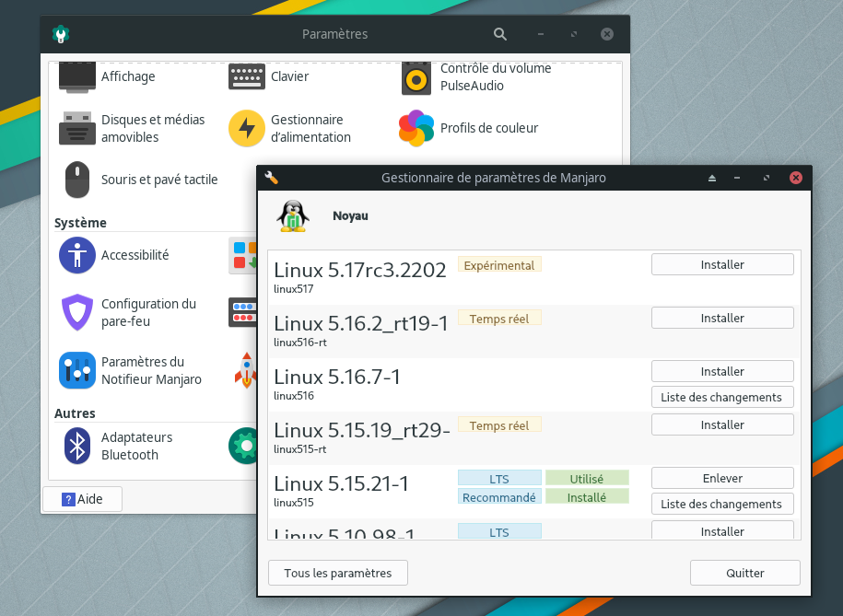Select the linux516-rt package name

tap(300, 343)
